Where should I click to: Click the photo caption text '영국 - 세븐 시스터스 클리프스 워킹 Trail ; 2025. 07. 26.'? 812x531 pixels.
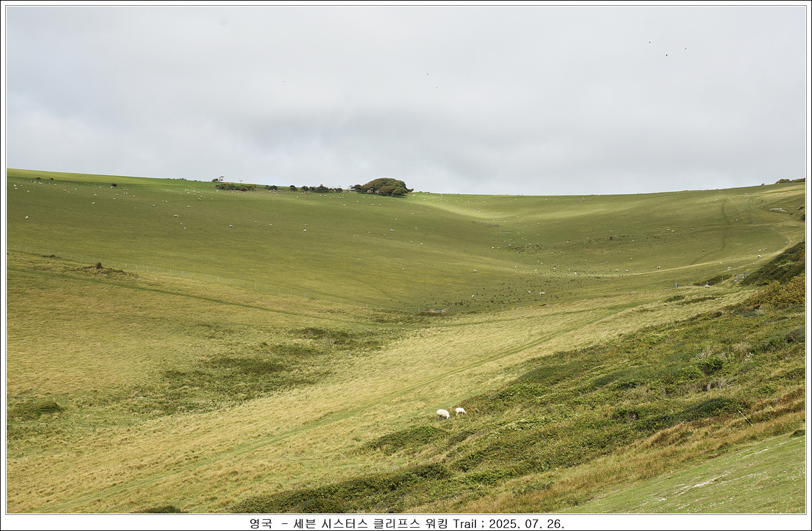[x=407, y=523]
